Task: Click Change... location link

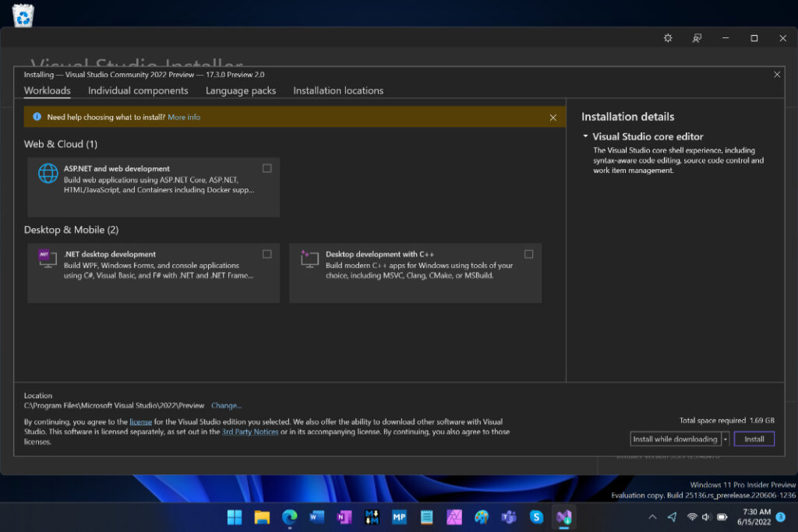Action: tap(227, 405)
